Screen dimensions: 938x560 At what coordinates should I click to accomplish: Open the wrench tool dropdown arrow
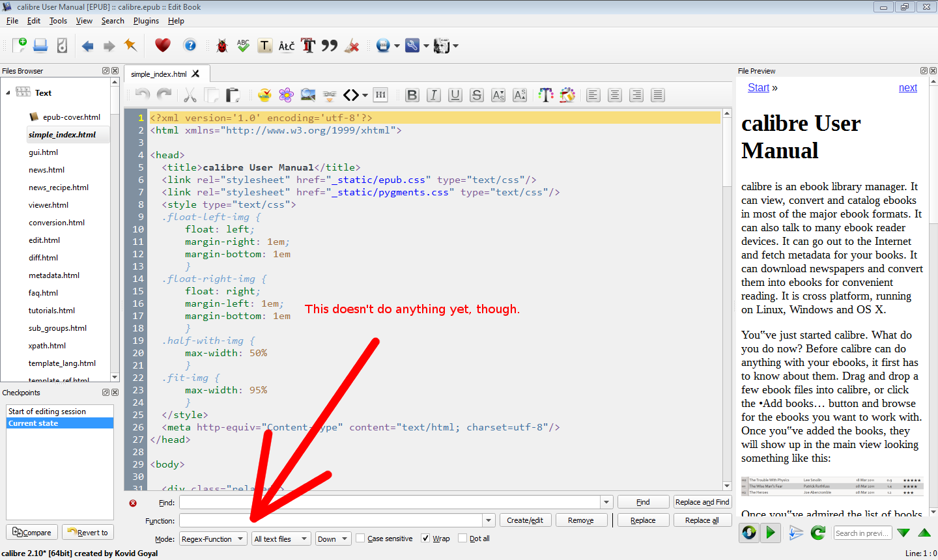427,46
